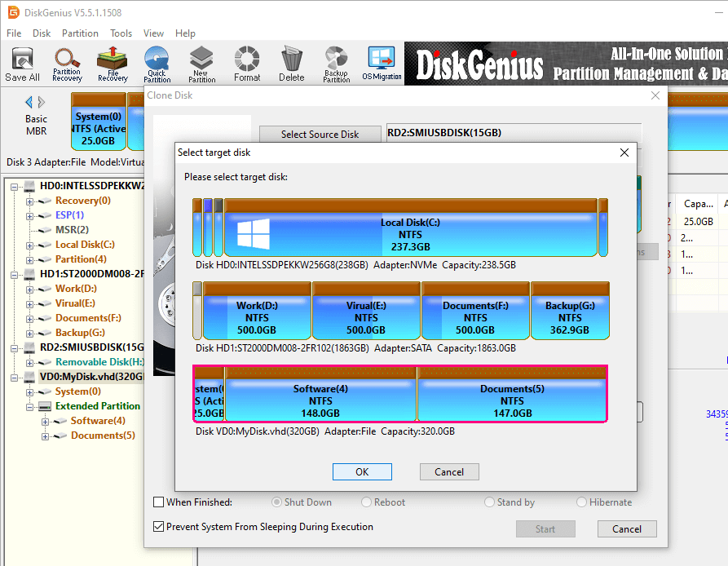The image size is (728, 566).
Task: Click the Quick Partition icon
Action: point(157,64)
